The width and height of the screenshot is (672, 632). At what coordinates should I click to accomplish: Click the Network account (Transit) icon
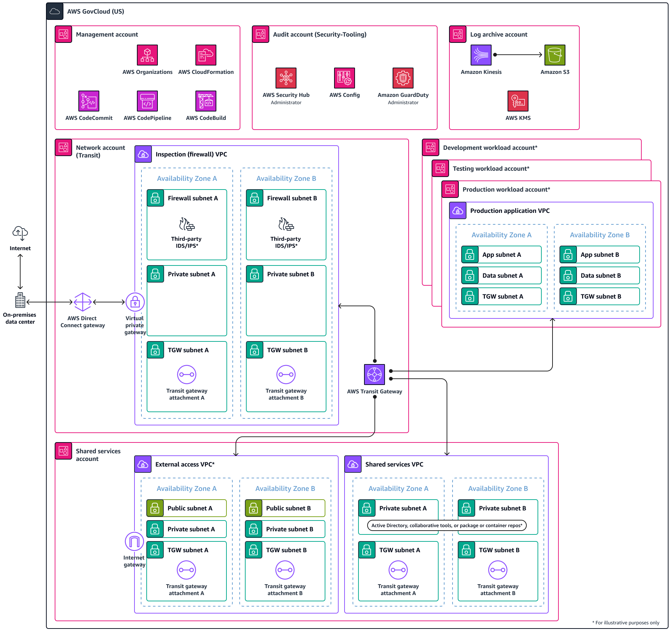63,148
